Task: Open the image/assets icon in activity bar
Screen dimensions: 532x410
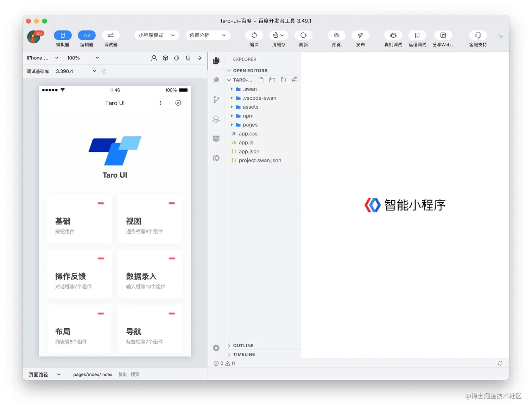Action: (x=216, y=139)
